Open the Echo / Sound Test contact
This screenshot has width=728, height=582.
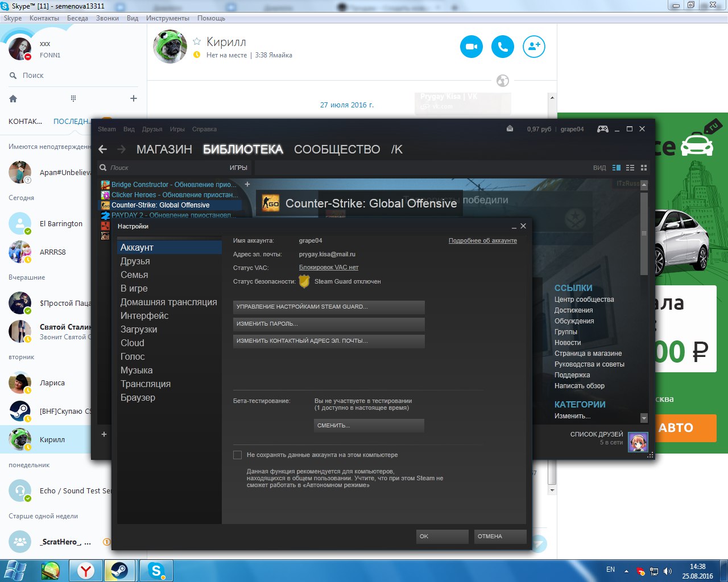(x=56, y=490)
